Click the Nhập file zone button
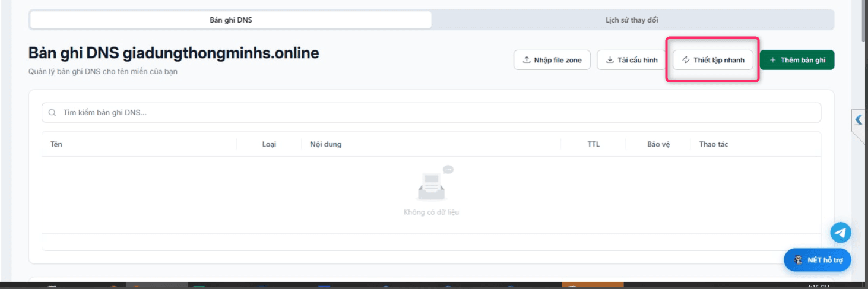The image size is (868, 289). point(552,60)
